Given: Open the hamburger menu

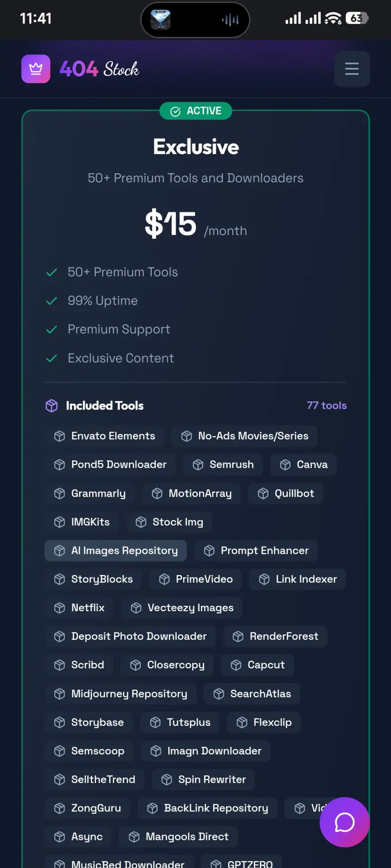Looking at the screenshot, I should pyautogui.click(x=352, y=69).
